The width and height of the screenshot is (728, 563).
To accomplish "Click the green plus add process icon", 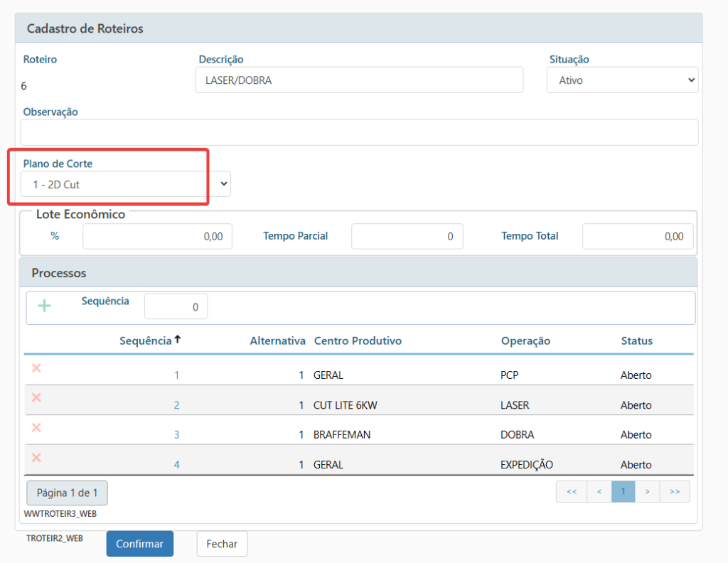I will (44, 306).
